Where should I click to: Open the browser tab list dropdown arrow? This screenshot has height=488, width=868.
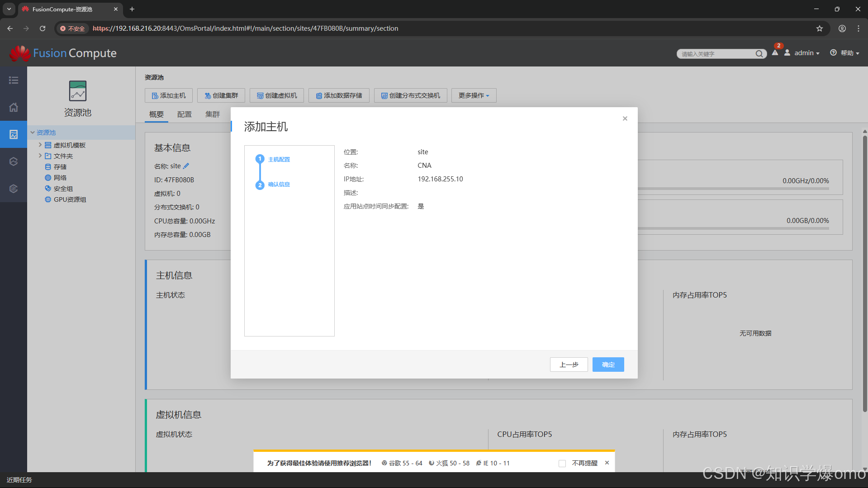tap(9, 9)
